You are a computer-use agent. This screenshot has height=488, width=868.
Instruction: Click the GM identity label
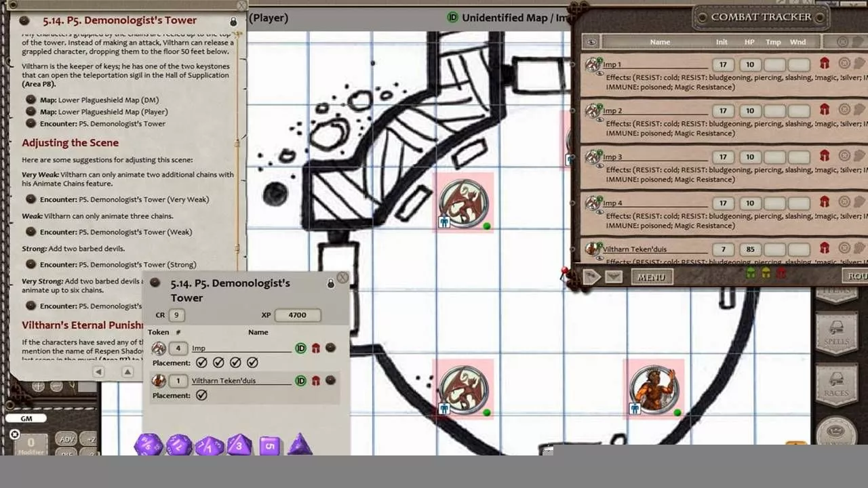(x=26, y=418)
